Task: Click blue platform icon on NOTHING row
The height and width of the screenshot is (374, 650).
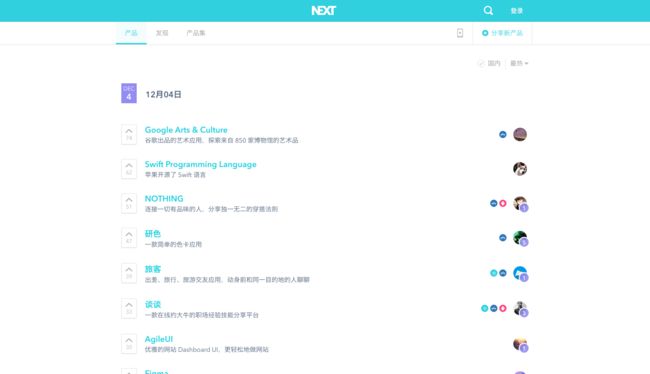Action: click(493, 203)
